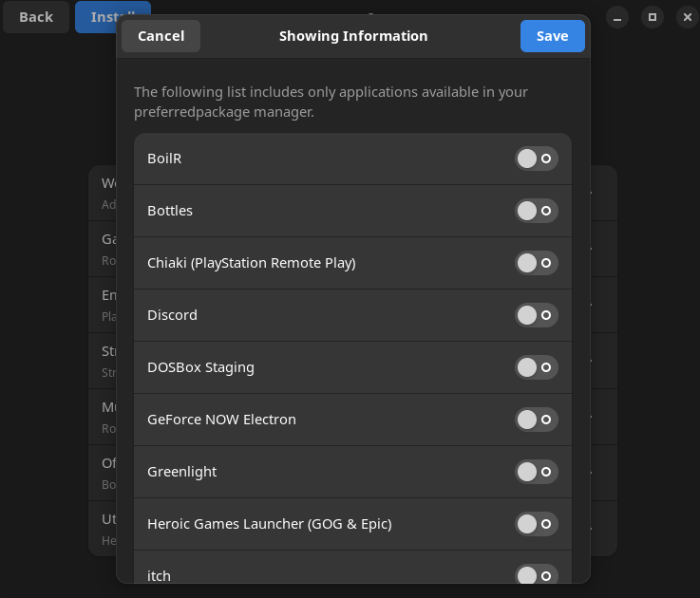Save the Showing Information dialog
Image resolution: width=700 pixels, height=598 pixels.
pyautogui.click(x=552, y=36)
